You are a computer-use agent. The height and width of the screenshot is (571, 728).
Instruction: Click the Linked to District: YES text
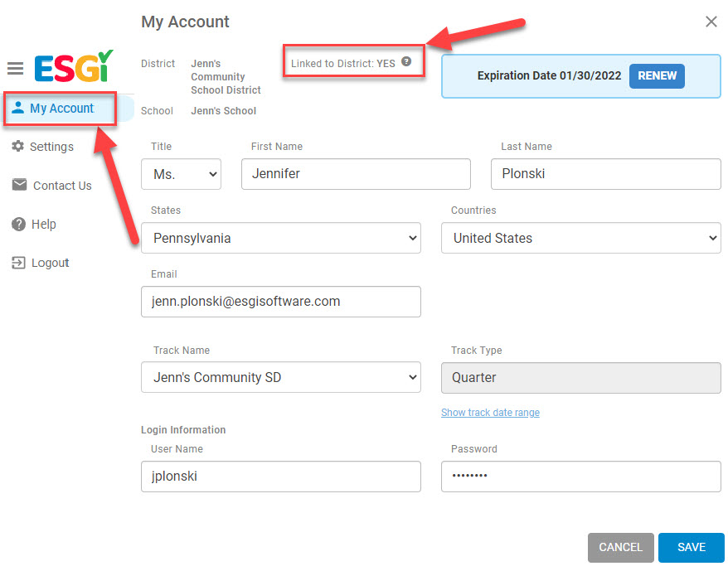(343, 64)
